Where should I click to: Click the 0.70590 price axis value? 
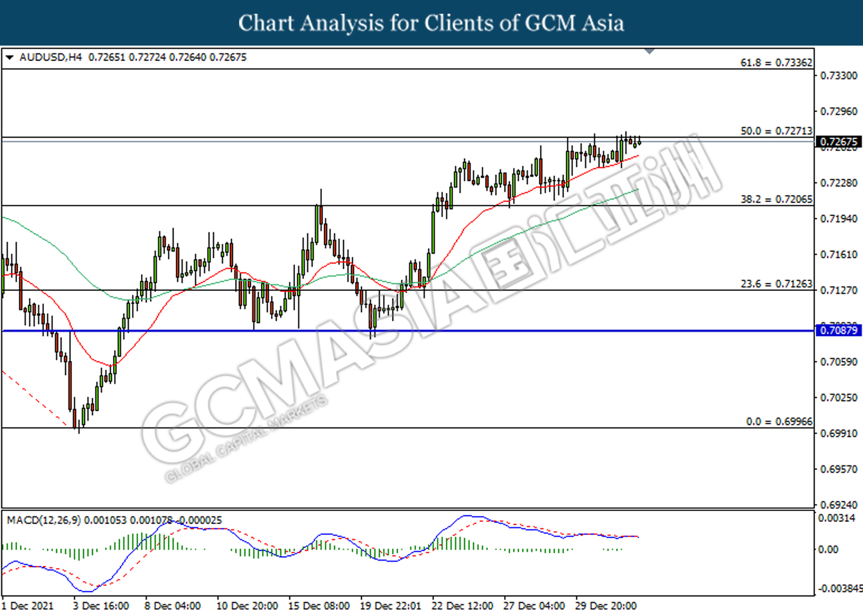click(838, 362)
